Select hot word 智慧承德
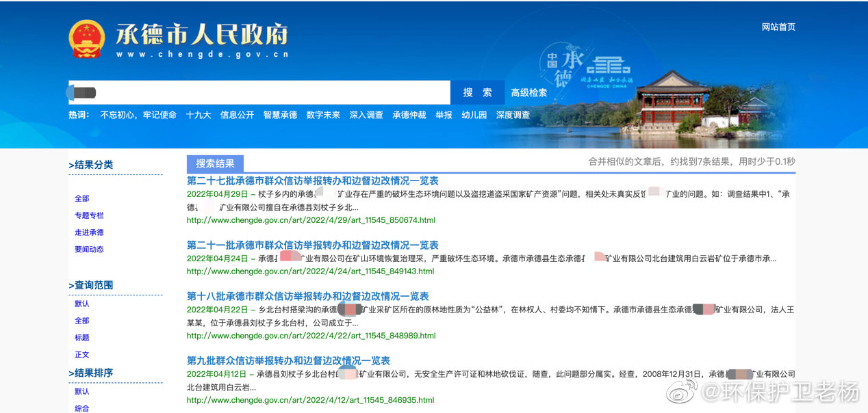The height and width of the screenshot is (413, 868). click(x=280, y=115)
